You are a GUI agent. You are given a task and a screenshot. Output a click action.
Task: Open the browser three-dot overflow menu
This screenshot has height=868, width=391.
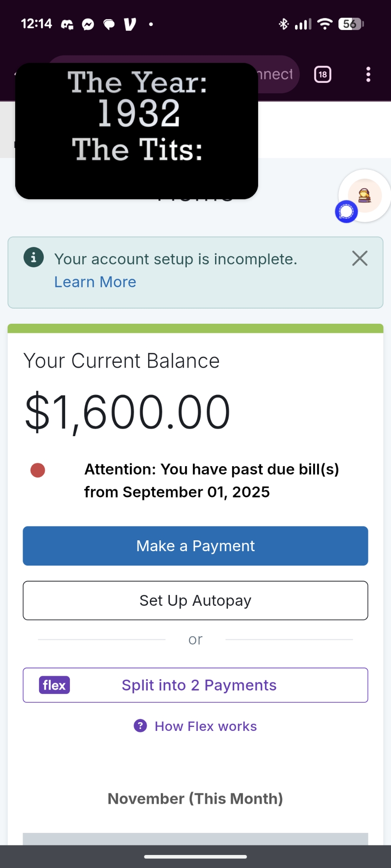(368, 75)
